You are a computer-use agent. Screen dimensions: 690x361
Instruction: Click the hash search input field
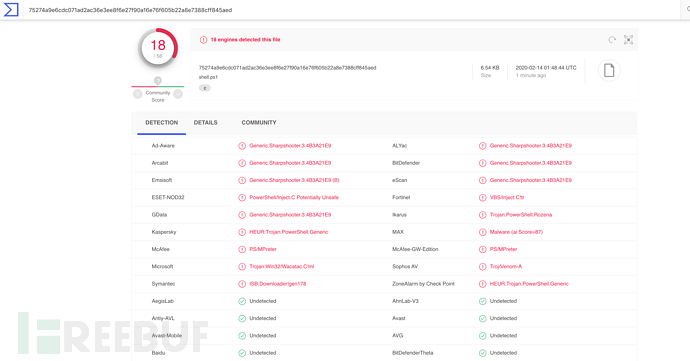(352, 10)
